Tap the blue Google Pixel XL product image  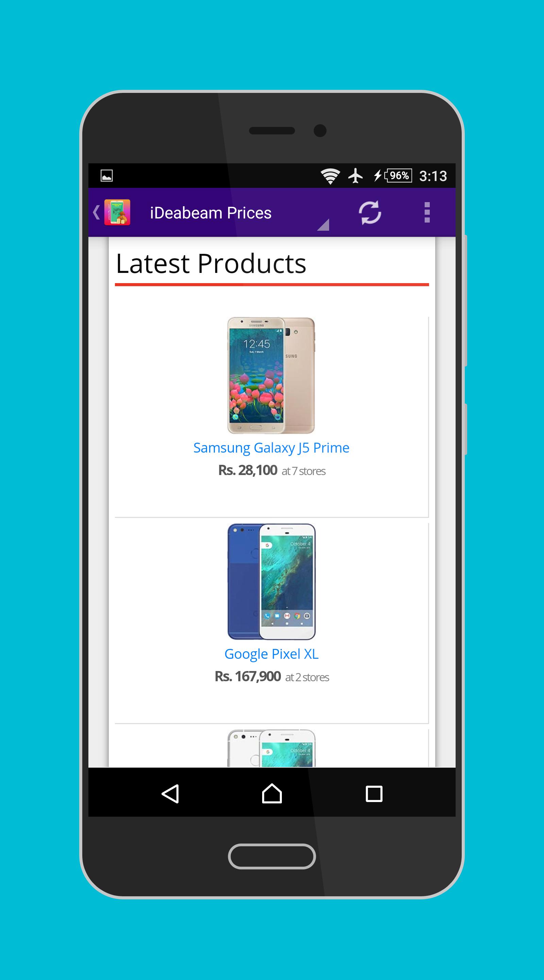pyautogui.click(x=271, y=582)
